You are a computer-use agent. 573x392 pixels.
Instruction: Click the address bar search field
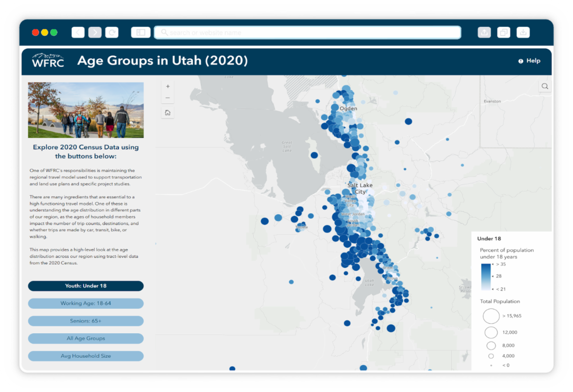tap(308, 32)
